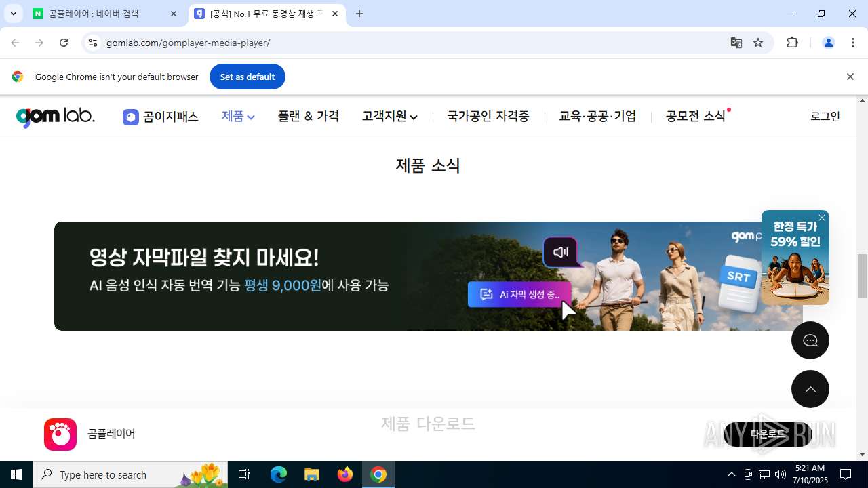Image resolution: width=868 pixels, height=488 pixels.
Task: Click the 로그인 link
Action: point(825,117)
